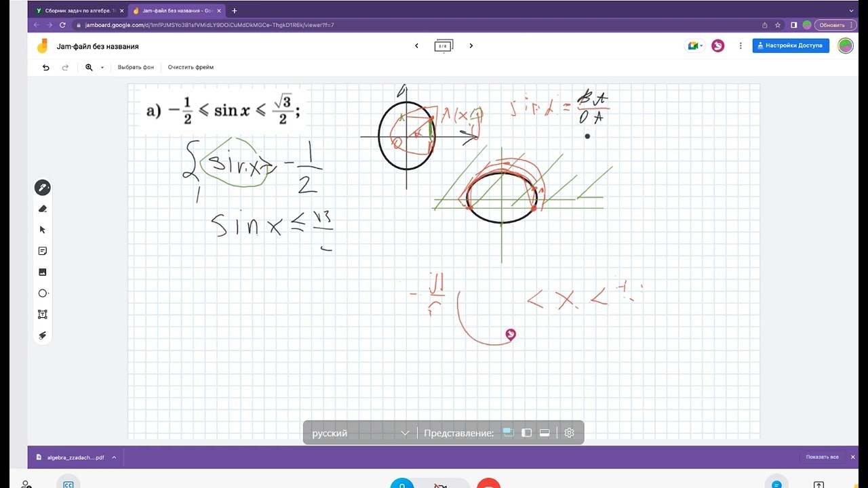Click 'Очистить фрейм' to clear frame
The height and width of the screenshot is (488, 868).
point(191,67)
